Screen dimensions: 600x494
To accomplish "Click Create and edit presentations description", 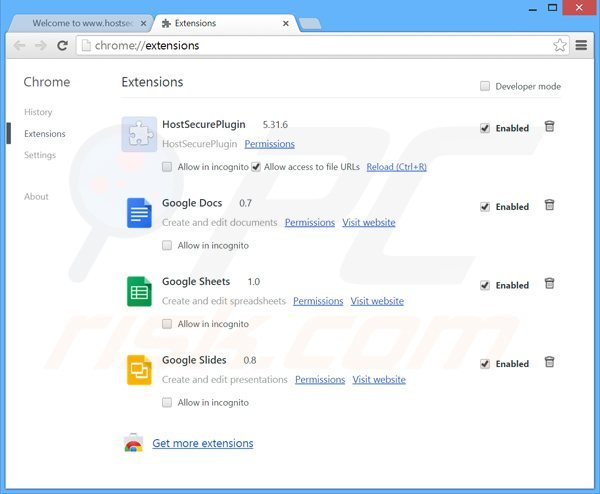I will pos(225,380).
